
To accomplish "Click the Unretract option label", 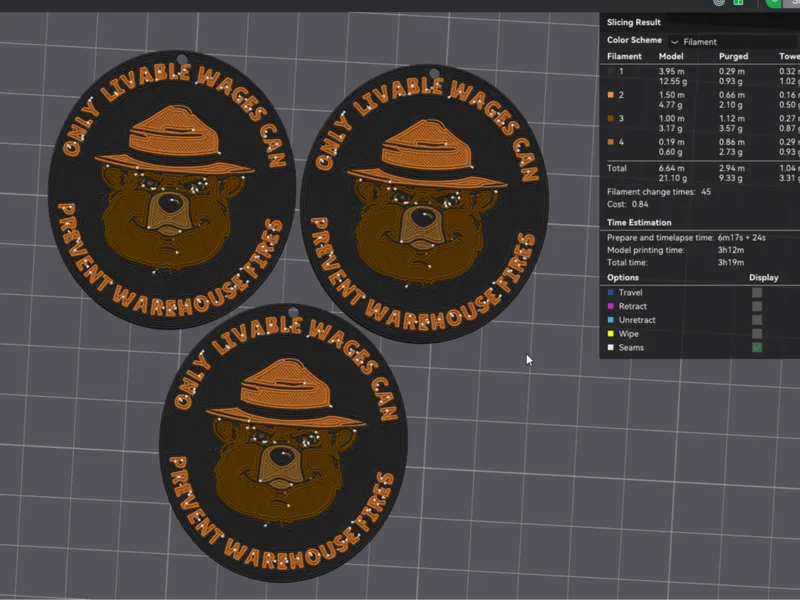I will click(637, 320).
